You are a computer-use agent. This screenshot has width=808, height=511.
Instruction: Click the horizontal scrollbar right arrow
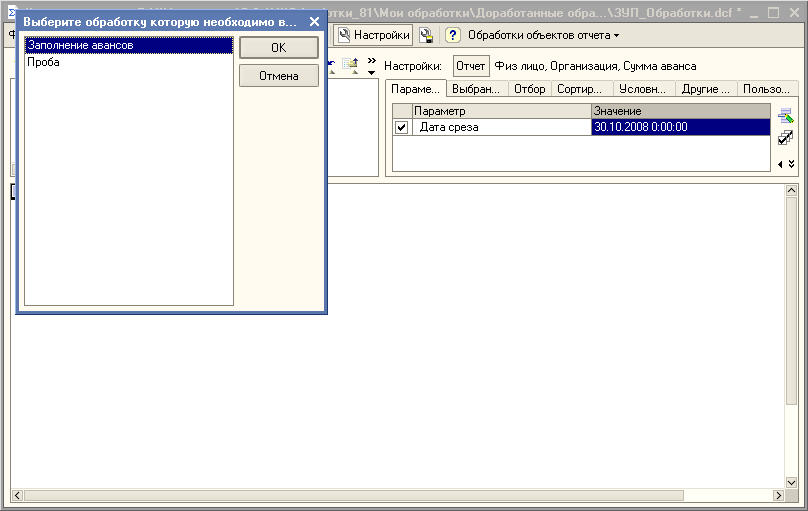click(779, 495)
